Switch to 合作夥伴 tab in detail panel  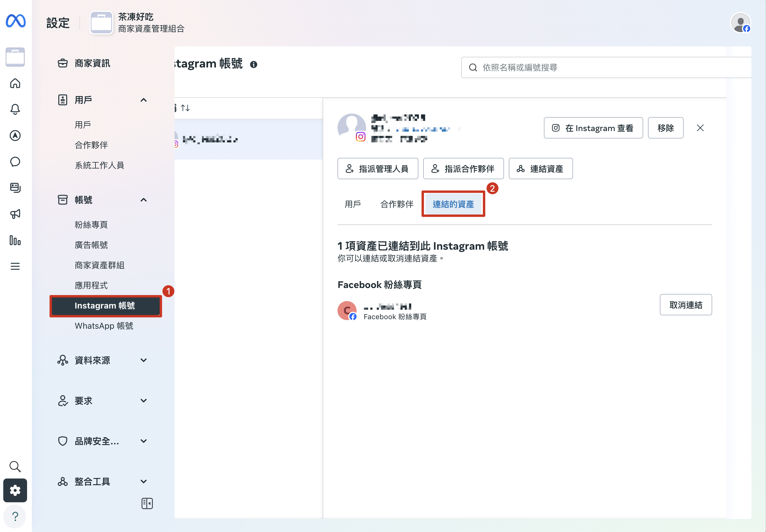[x=397, y=204]
